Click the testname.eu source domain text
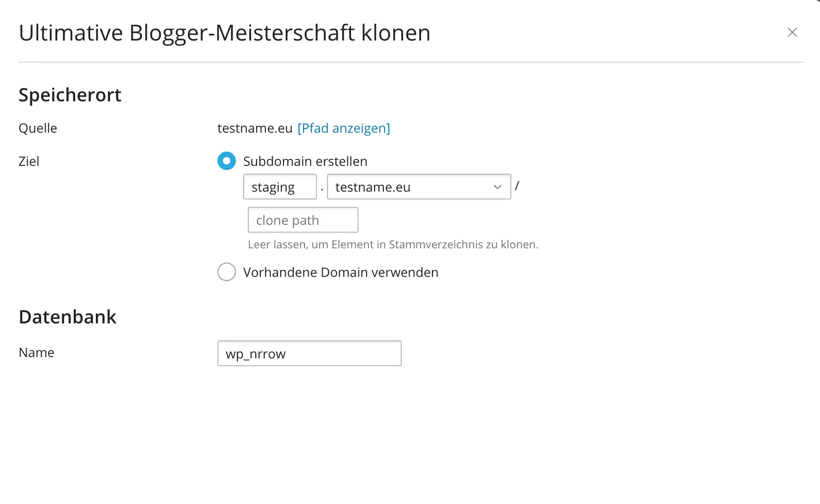Screen dimensions: 820x504 click(254, 128)
